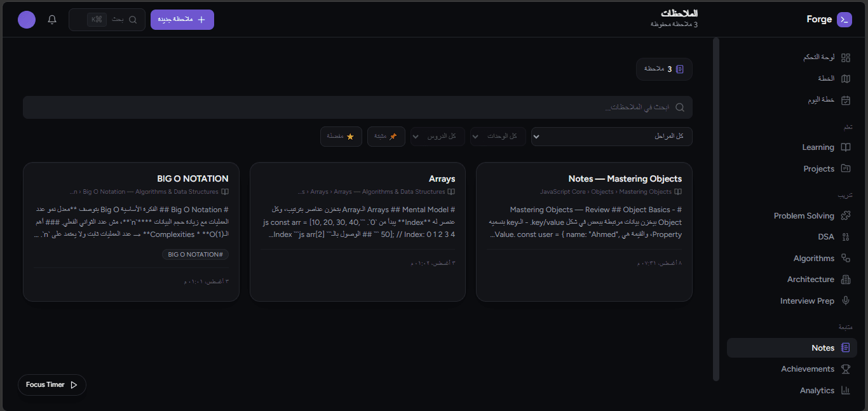This screenshot has height=411, width=868.
Task: Click the 3 notes count badge
Action: tap(664, 69)
